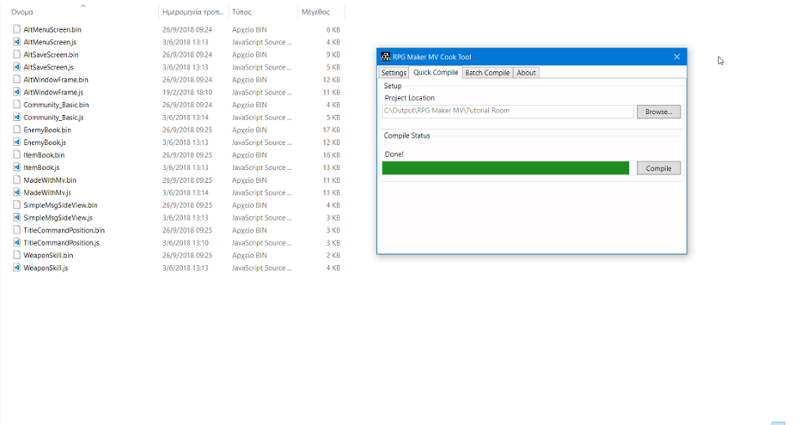Select the file name AltSaveScreen.bin
800x425 pixels.
point(51,55)
